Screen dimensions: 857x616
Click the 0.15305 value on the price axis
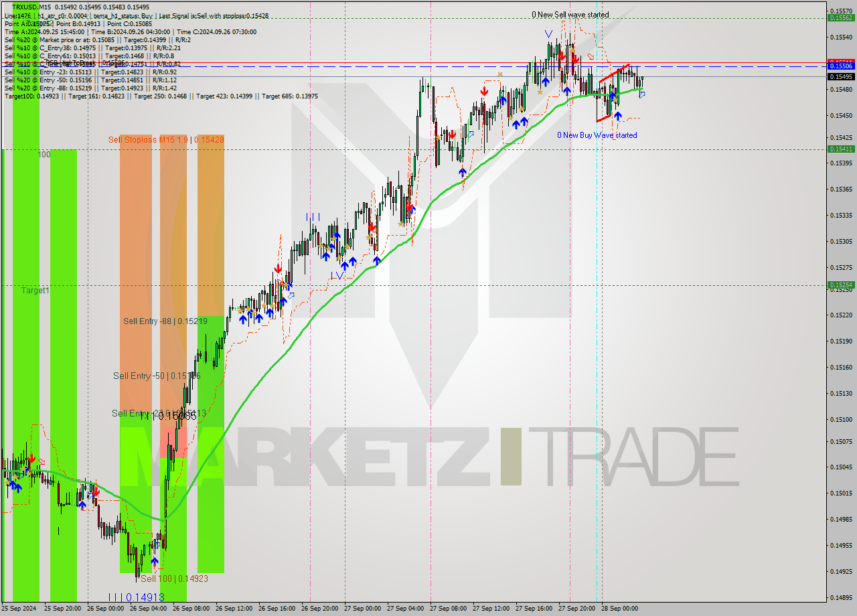pos(841,241)
